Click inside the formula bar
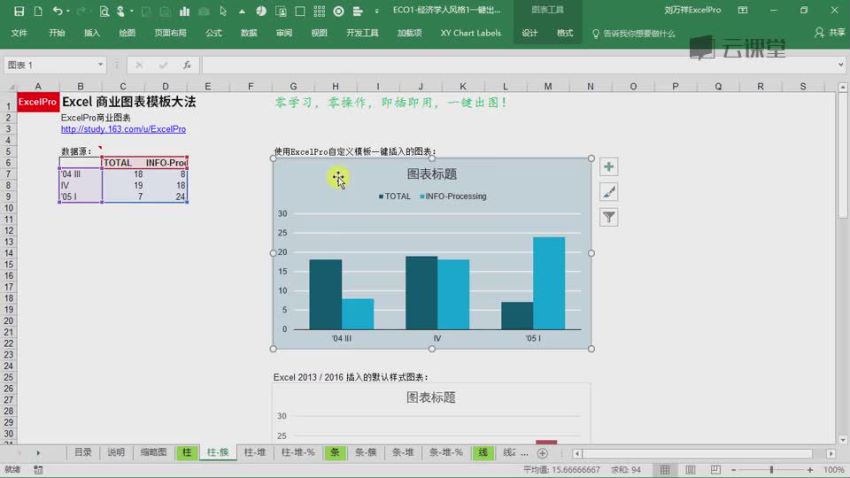Viewport: 850px width, 478px height. 519,65
